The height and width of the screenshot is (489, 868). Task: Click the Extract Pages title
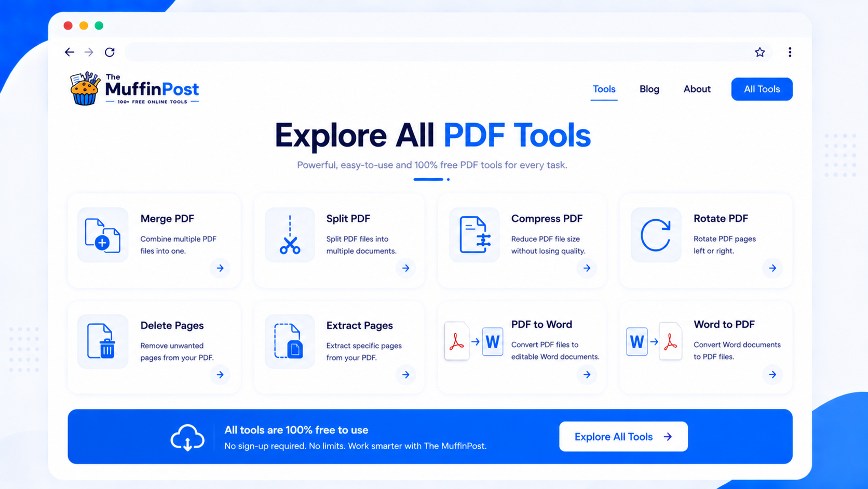pyautogui.click(x=359, y=325)
